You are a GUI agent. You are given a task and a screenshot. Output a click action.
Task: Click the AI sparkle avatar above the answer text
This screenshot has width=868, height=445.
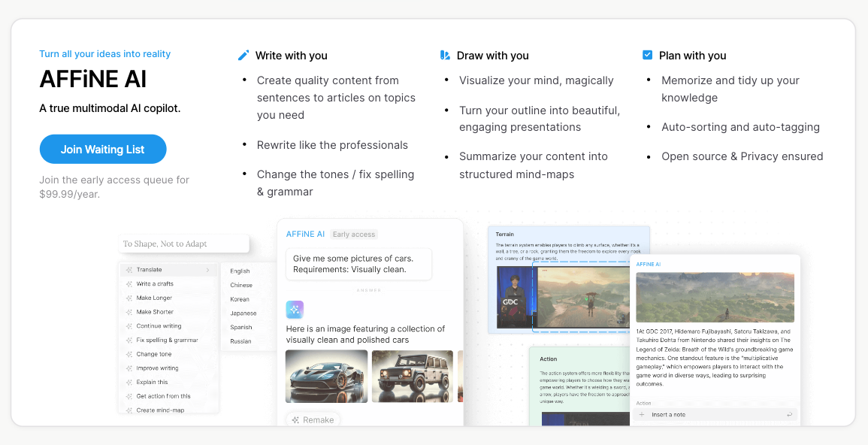[x=295, y=310]
